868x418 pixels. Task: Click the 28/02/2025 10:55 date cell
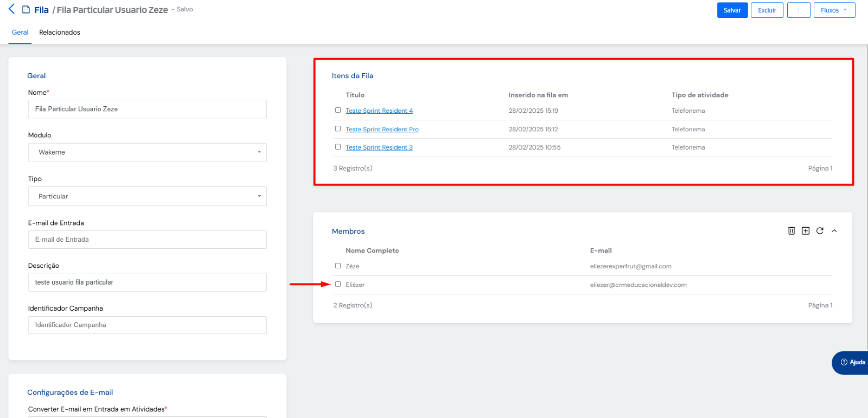534,147
